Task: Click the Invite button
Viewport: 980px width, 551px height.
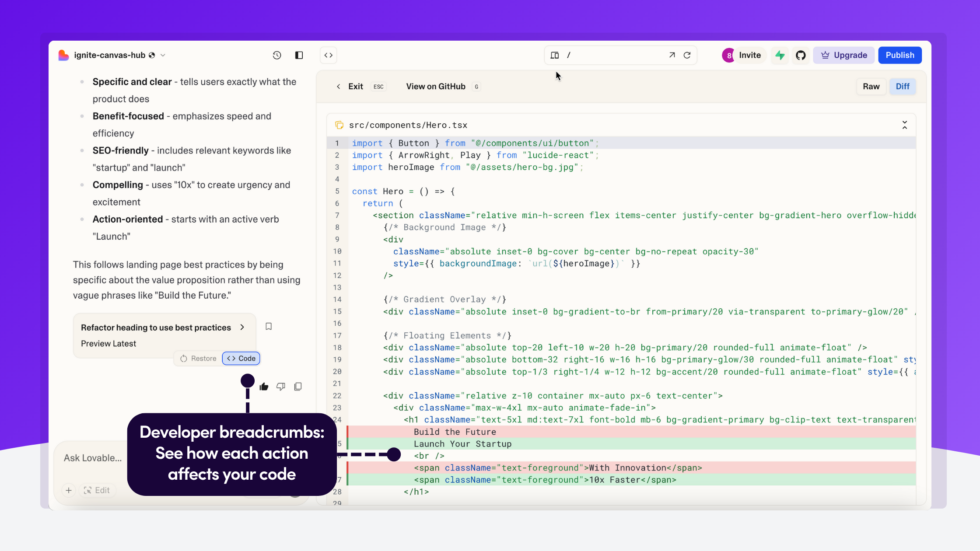Action: coord(750,55)
